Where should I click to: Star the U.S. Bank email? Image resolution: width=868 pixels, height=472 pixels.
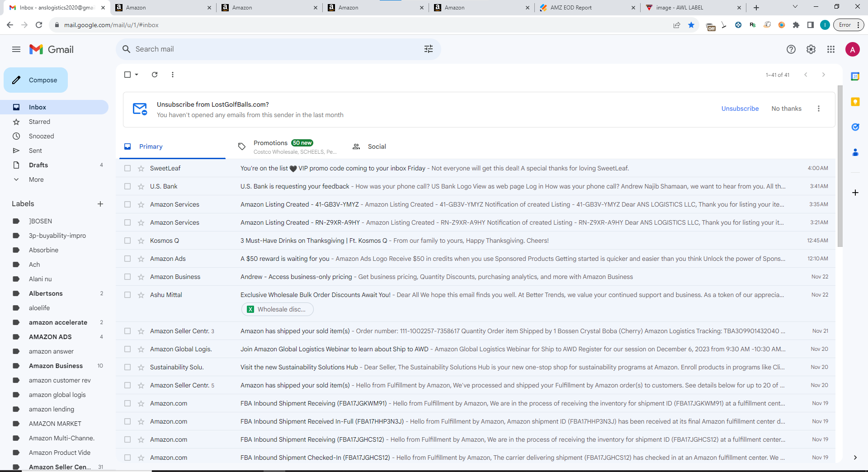coord(141,186)
